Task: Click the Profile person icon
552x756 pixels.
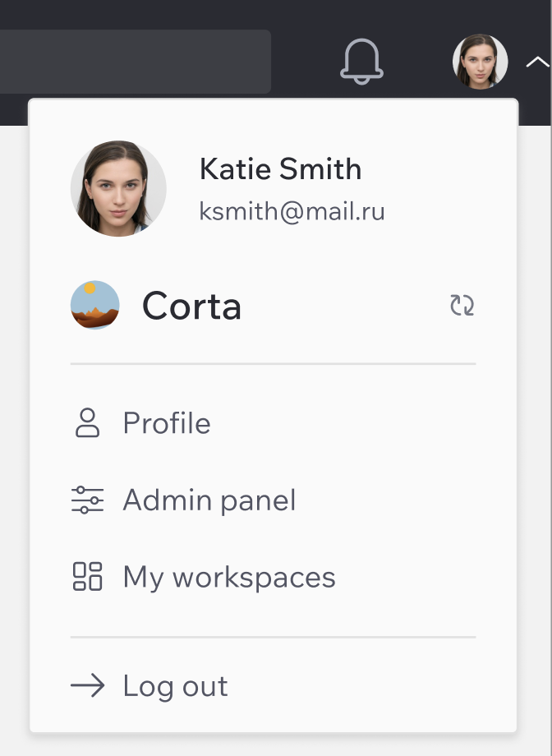Action: click(x=88, y=423)
